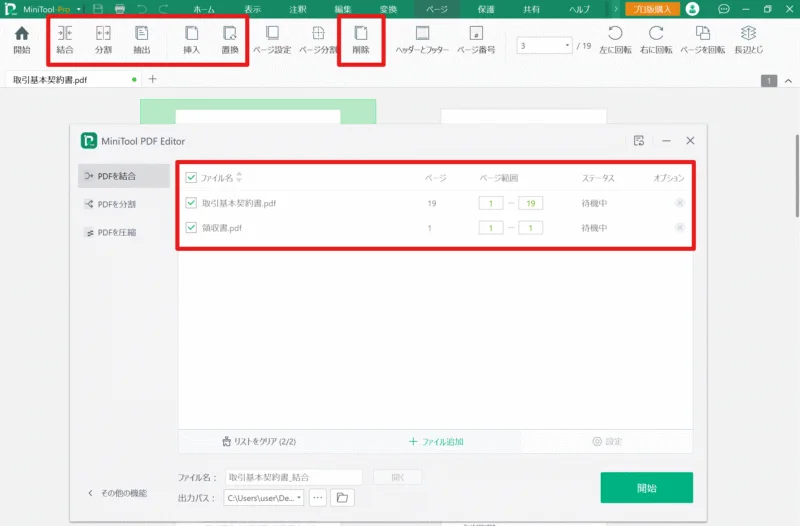Viewport: 800px width, 526px height.
Task: Show more ribbon tabs arrow
Action: point(615,9)
